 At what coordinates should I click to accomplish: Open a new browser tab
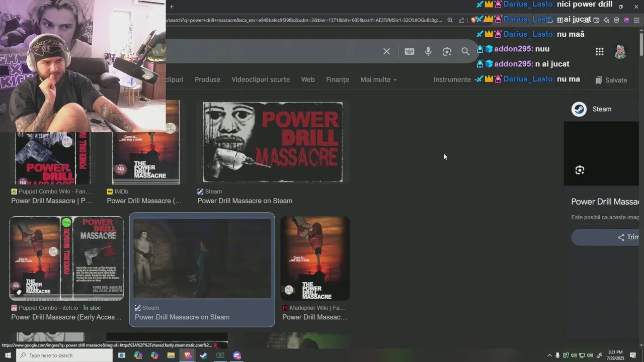coord(172,7)
